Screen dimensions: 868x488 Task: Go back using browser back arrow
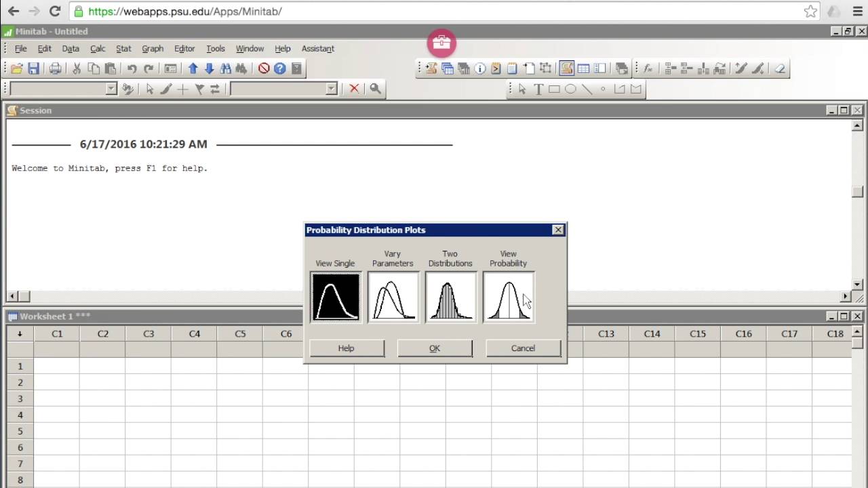click(x=13, y=12)
